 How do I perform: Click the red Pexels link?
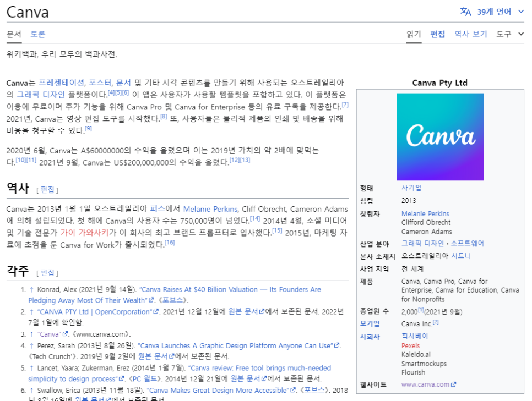coord(410,346)
